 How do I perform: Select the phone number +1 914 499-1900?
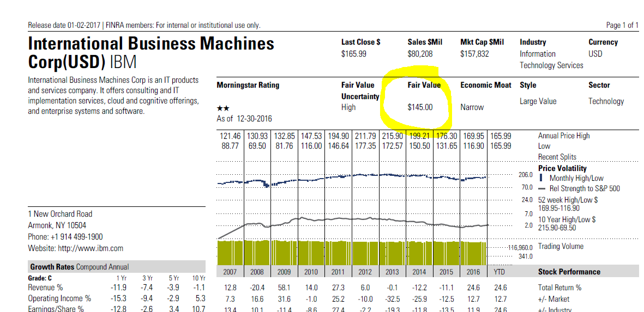pos(76,236)
